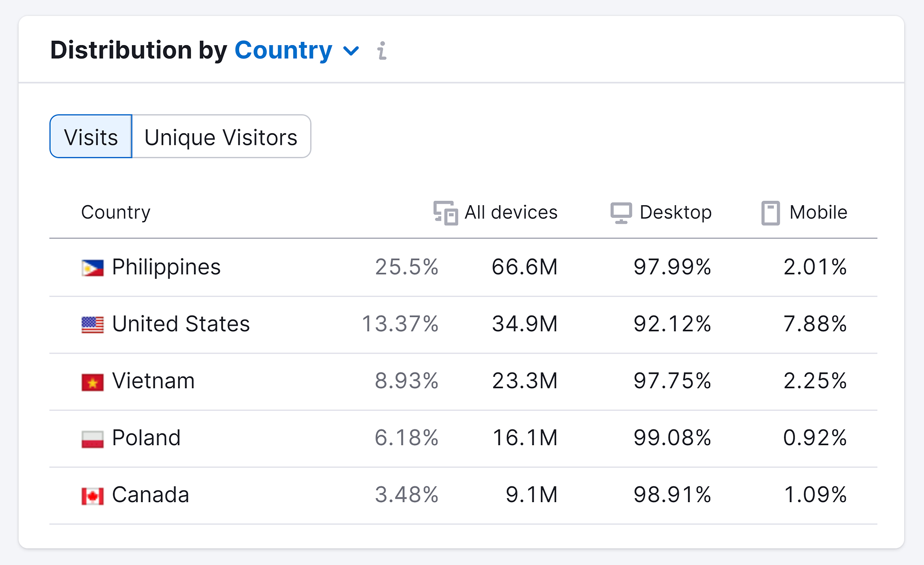This screenshot has height=565, width=924.
Task: Click the Desktop column header label
Action: click(x=676, y=212)
